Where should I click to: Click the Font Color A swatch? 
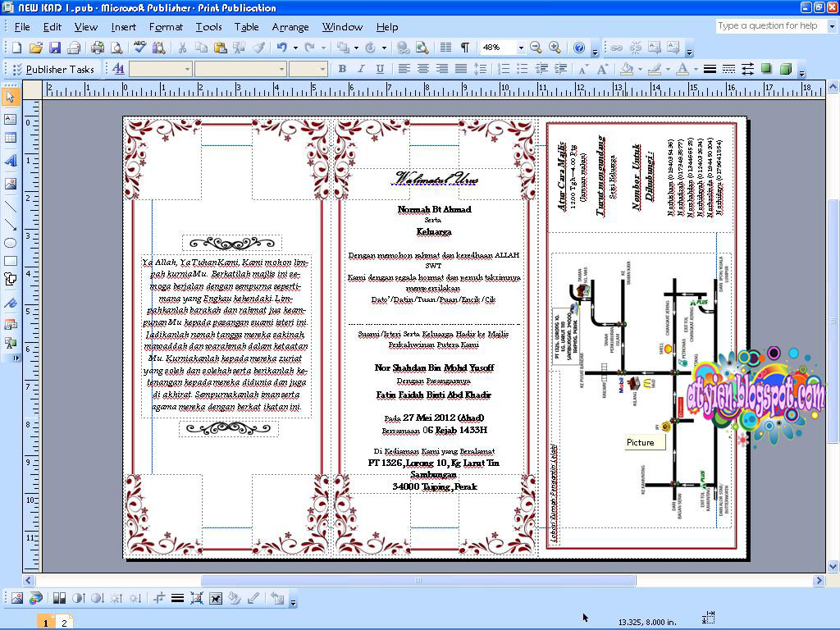click(682, 69)
